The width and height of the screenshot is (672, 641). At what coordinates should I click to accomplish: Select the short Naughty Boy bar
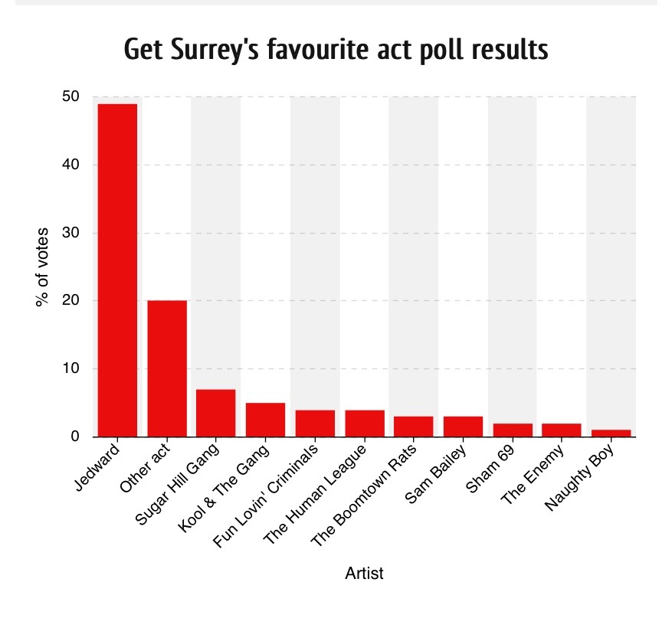click(x=611, y=433)
